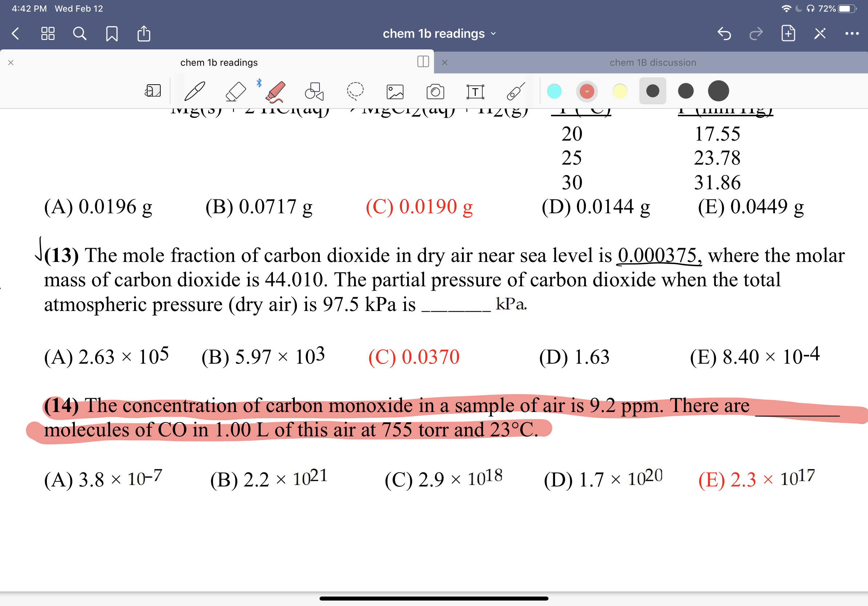The image size is (868, 606).
Task: Select the Highlighter tool
Action: click(275, 92)
